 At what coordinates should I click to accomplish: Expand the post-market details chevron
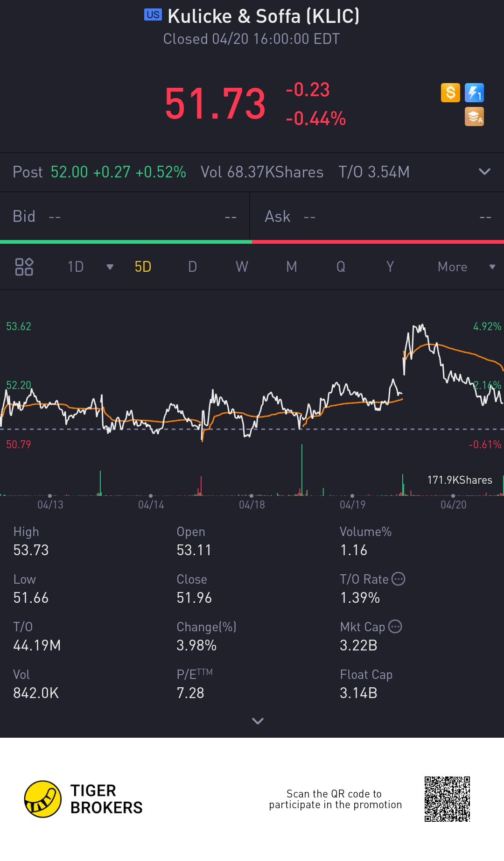[484, 172]
